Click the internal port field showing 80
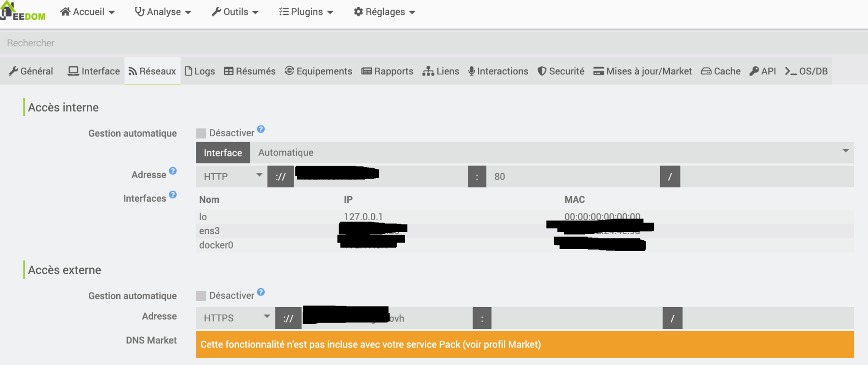The height and width of the screenshot is (365, 868). coord(573,176)
